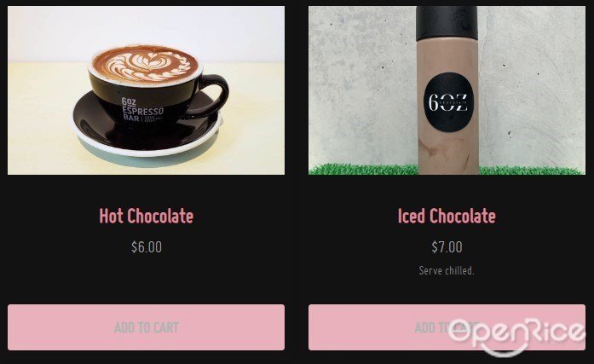This screenshot has height=364, width=594.
Task: Click the latte art on the cup
Action: pyautogui.click(x=146, y=65)
